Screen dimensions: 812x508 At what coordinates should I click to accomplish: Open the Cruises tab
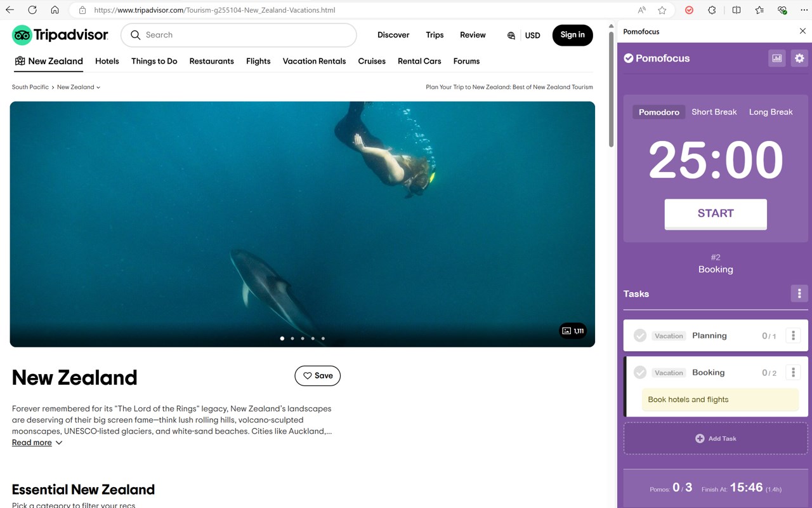click(x=372, y=61)
